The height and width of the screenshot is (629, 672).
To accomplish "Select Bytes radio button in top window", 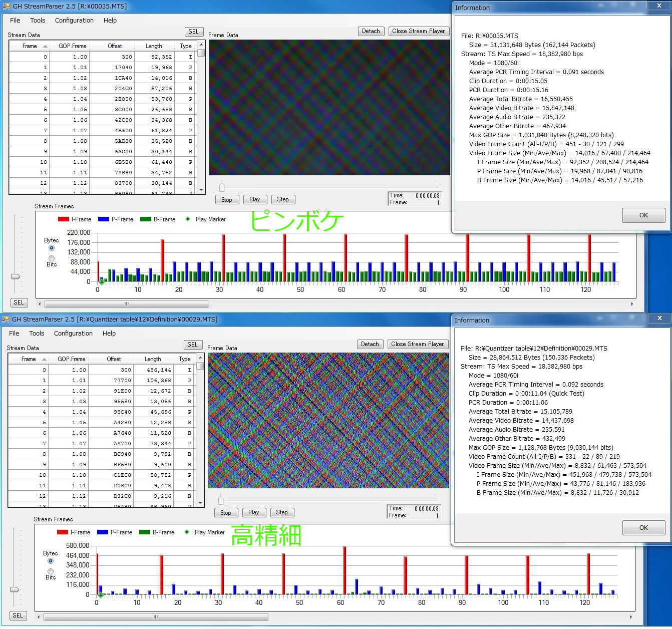I will [51, 248].
